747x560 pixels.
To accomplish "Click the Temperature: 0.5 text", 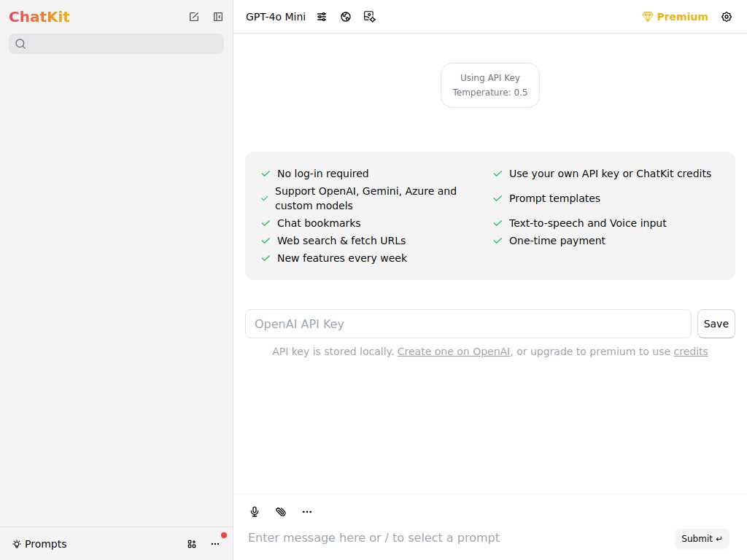I will (489, 93).
